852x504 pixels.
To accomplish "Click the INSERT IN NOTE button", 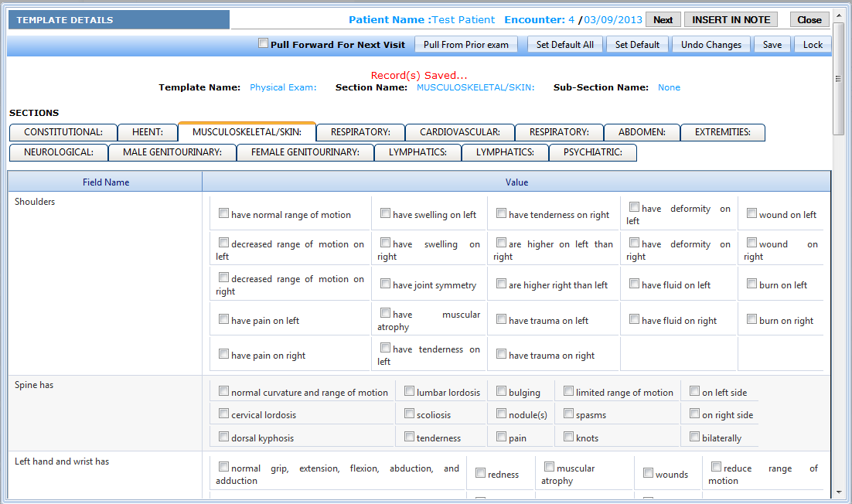I will point(731,20).
